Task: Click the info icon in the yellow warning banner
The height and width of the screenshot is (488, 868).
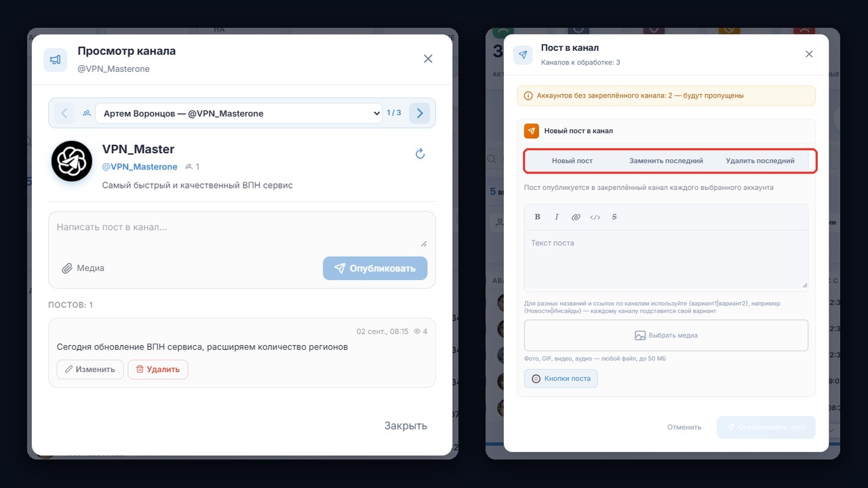Action: 529,96
